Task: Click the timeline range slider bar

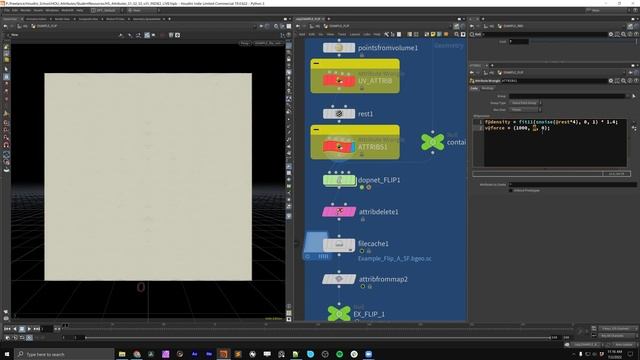Action: click(318, 338)
